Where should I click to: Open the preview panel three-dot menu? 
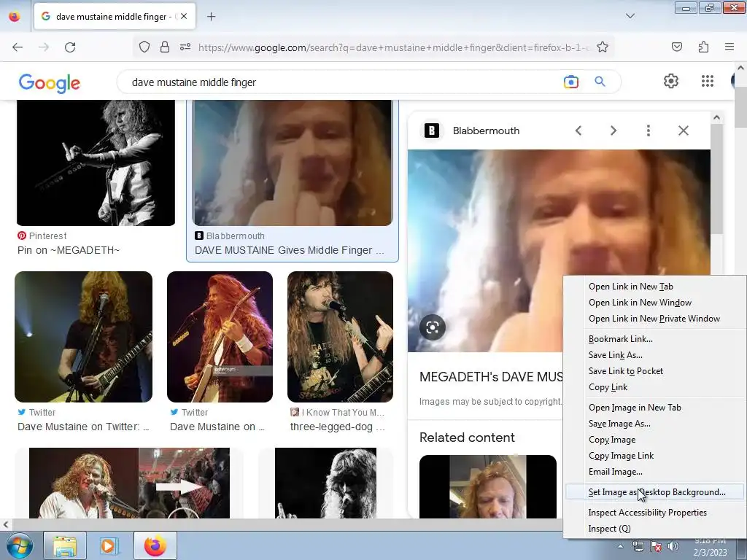tap(648, 131)
